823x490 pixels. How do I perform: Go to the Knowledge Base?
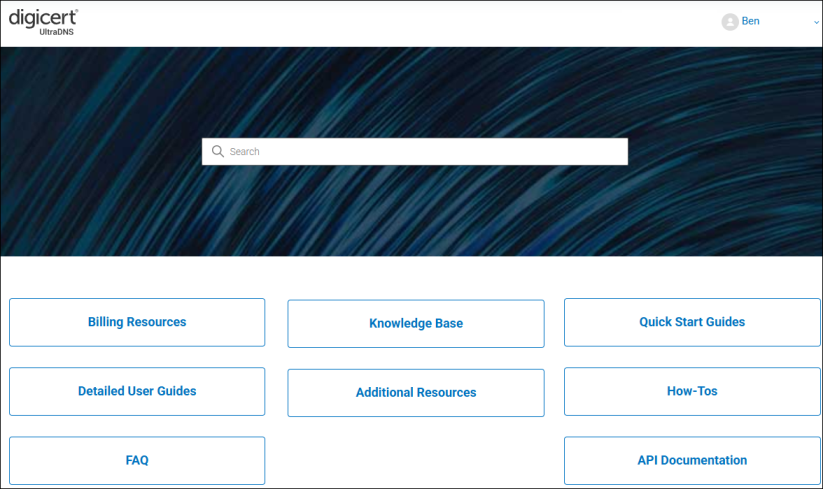point(416,324)
